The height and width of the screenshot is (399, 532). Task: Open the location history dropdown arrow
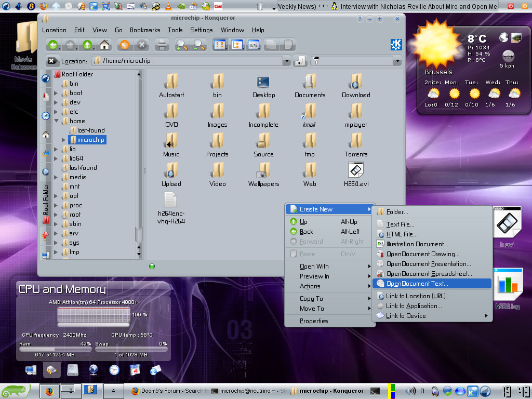287,61
